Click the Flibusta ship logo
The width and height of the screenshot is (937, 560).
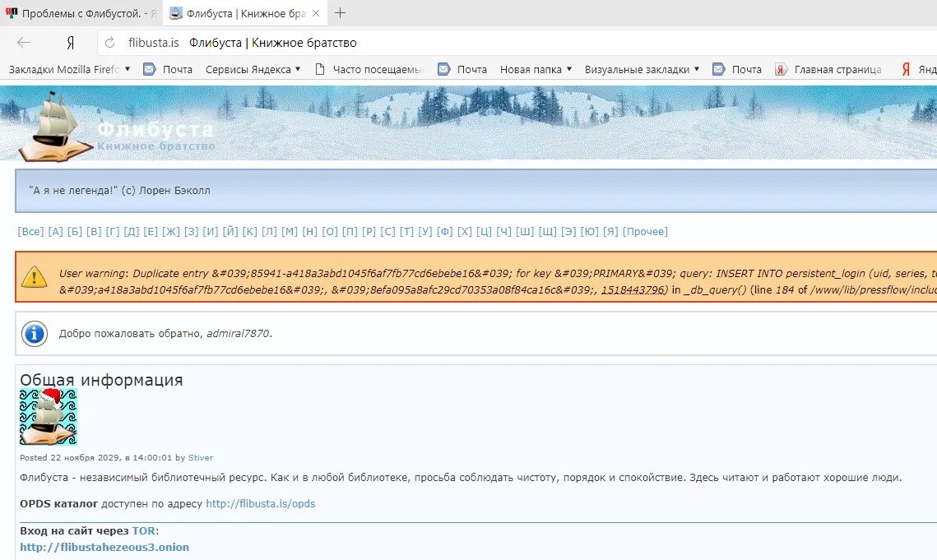54,127
